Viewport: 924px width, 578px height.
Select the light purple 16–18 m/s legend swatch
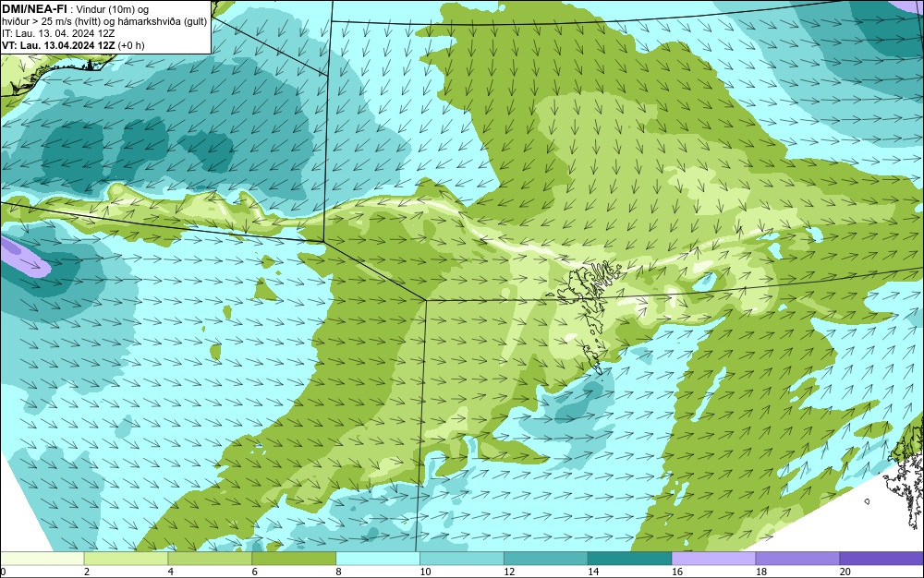[713, 558]
